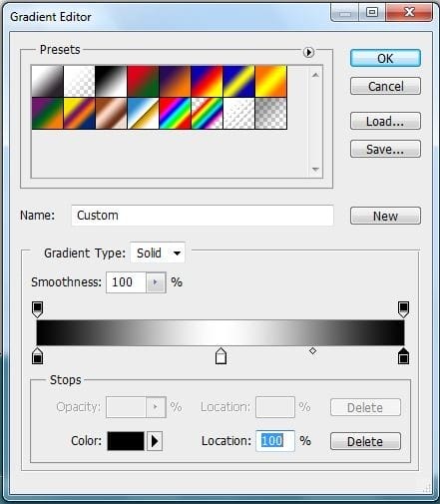Select the white middle color stop
The image size is (440, 504).
pos(220,356)
